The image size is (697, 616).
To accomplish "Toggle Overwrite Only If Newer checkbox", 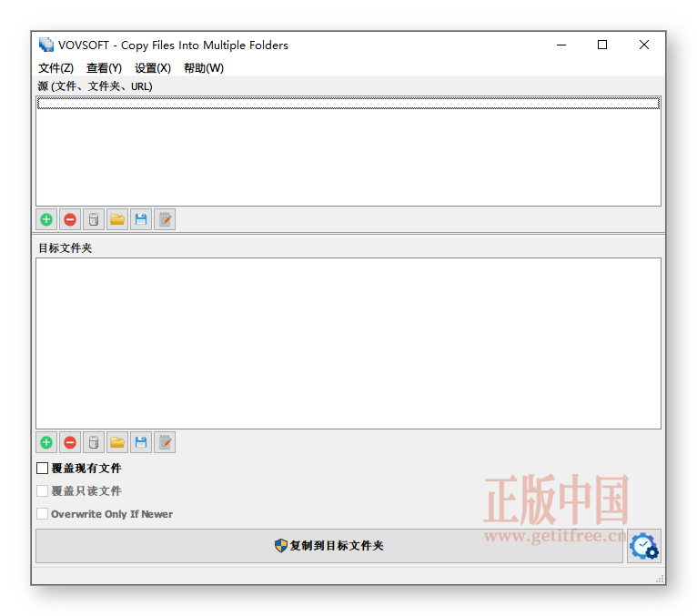I will point(42,514).
